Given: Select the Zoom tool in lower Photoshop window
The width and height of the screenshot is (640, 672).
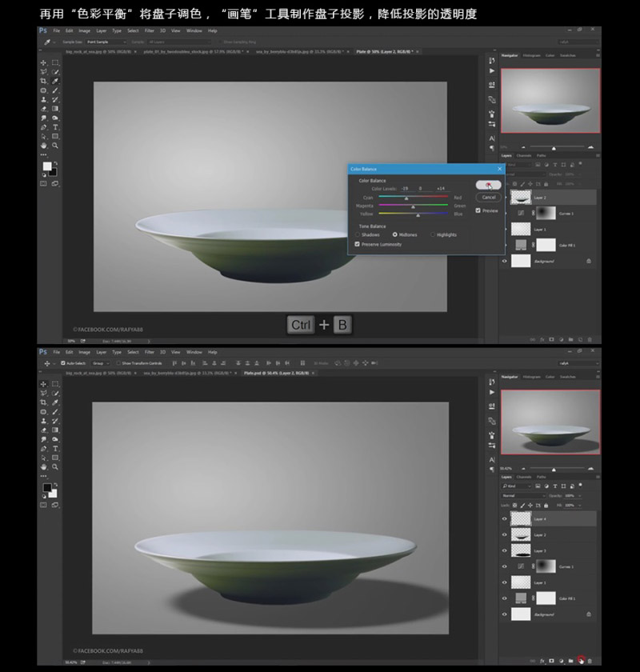Looking at the screenshot, I should point(55,467).
